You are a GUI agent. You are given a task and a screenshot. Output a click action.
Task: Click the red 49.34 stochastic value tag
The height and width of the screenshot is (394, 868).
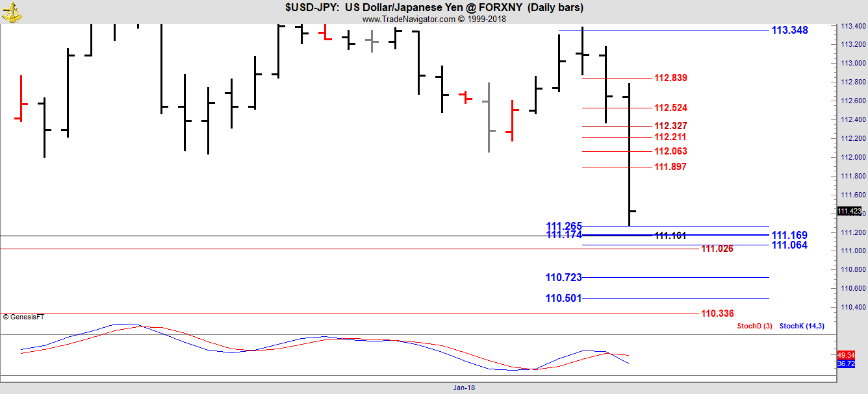[845, 355]
